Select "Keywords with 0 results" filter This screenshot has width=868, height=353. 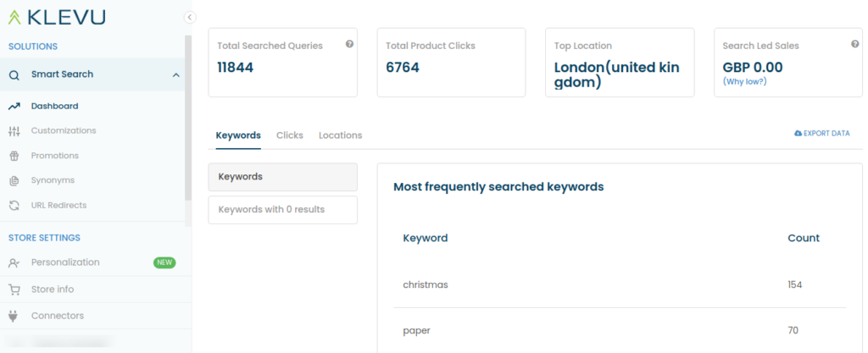[282, 210]
